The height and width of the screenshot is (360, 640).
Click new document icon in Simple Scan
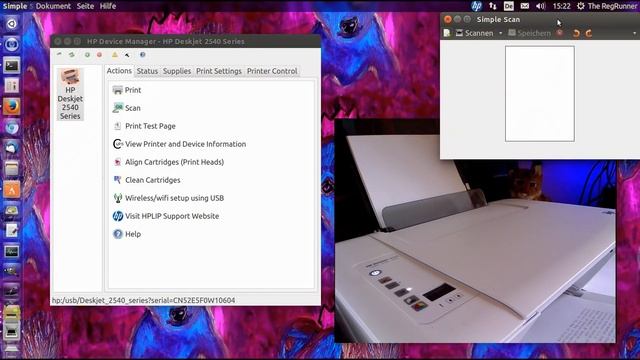pos(447,33)
